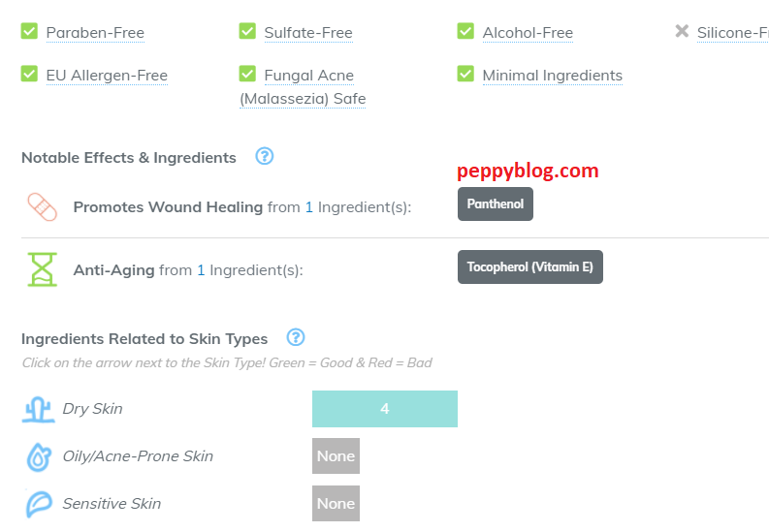Open help icon next to Ingredients Related to Skin Types
The height and width of the screenshot is (532, 769).
tap(297, 337)
